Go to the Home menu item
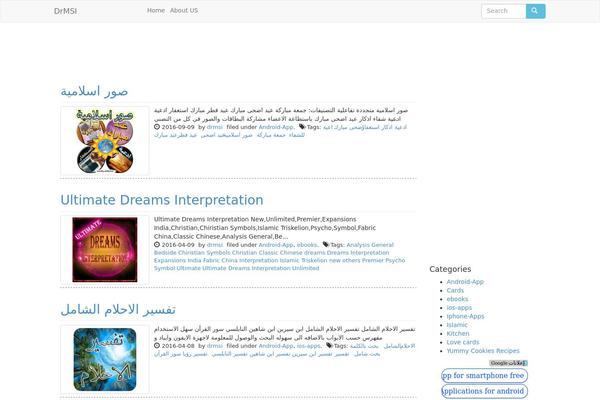This screenshot has width=600, height=400. 156,11
